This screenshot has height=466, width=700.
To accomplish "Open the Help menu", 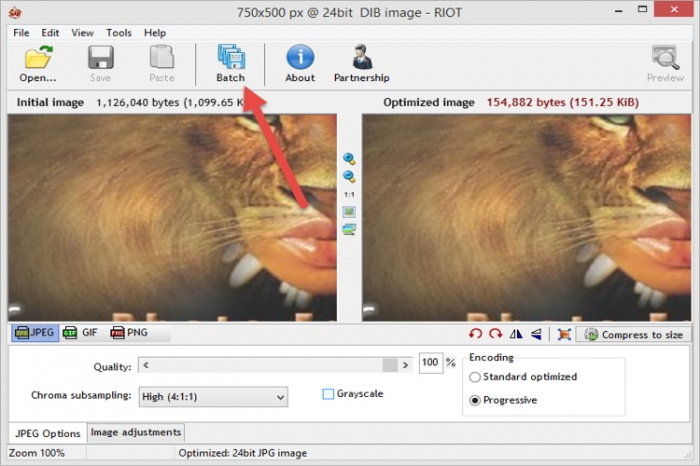I will pyautogui.click(x=154, y=33).
